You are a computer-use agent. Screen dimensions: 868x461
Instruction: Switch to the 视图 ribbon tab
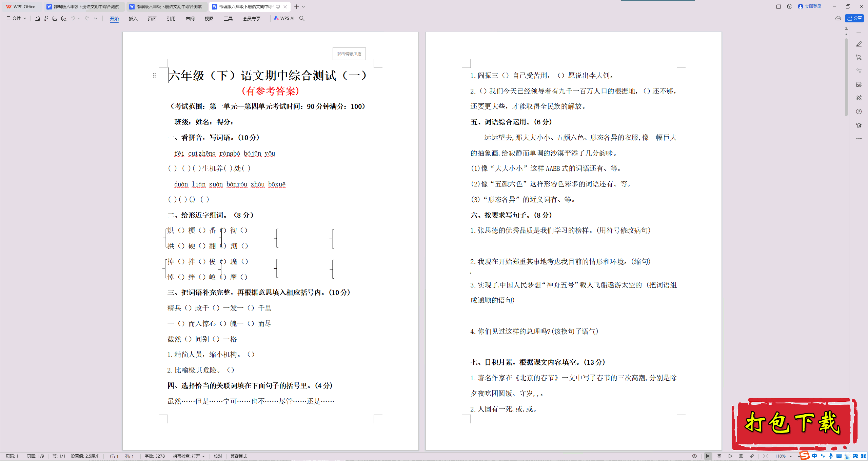[209, 19]
